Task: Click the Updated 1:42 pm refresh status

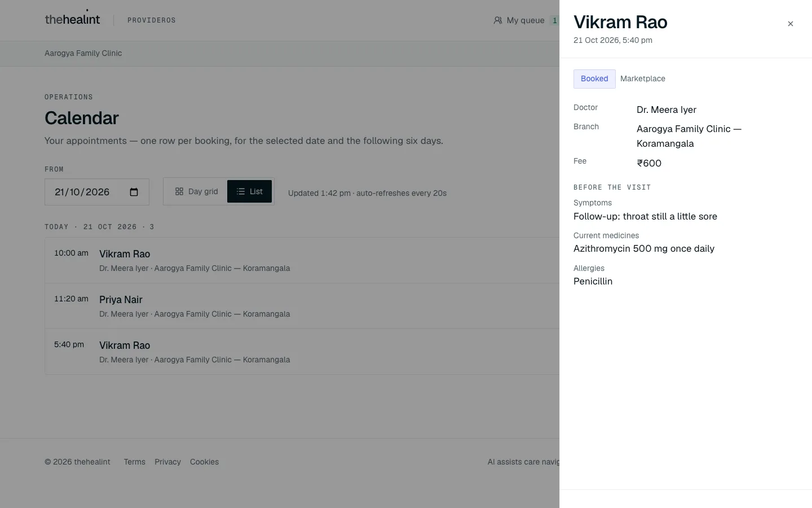Action: tap(367, 193)
